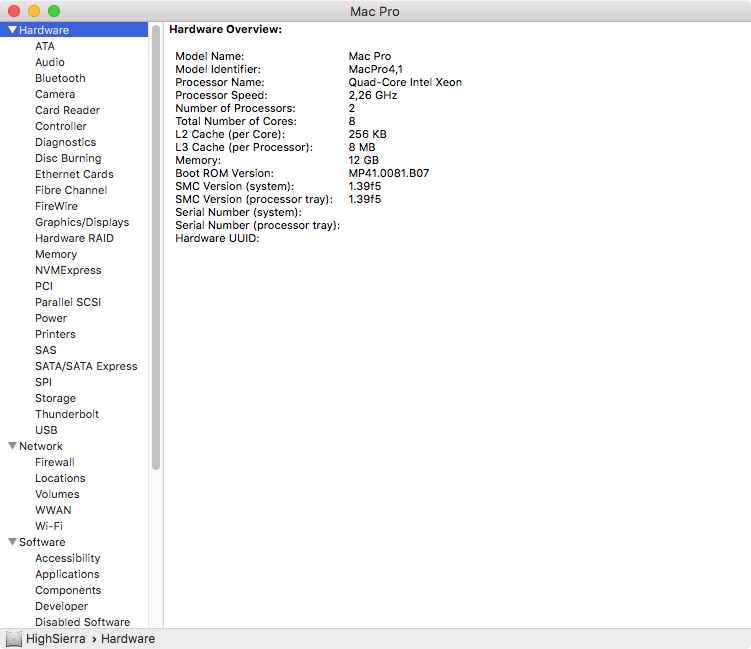751x649 pixels.
Task: Select Components under Software
Action: pos(68,590)
